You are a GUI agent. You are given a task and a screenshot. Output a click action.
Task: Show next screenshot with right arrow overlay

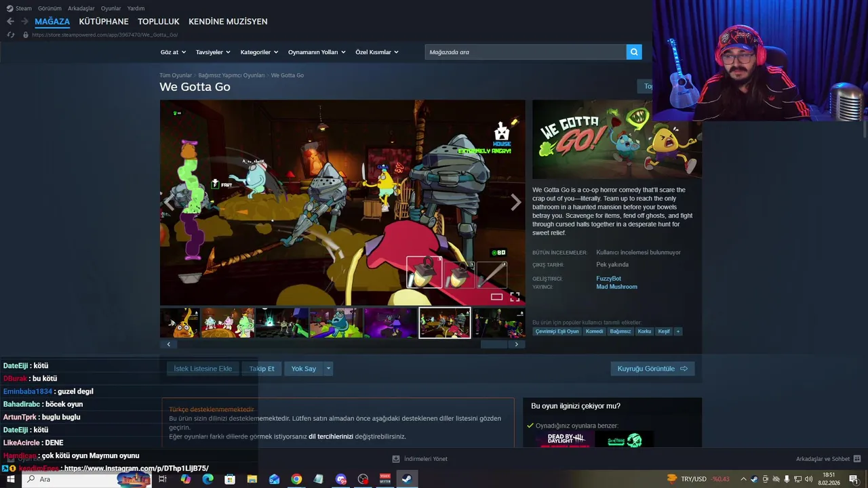pos(516,202)
